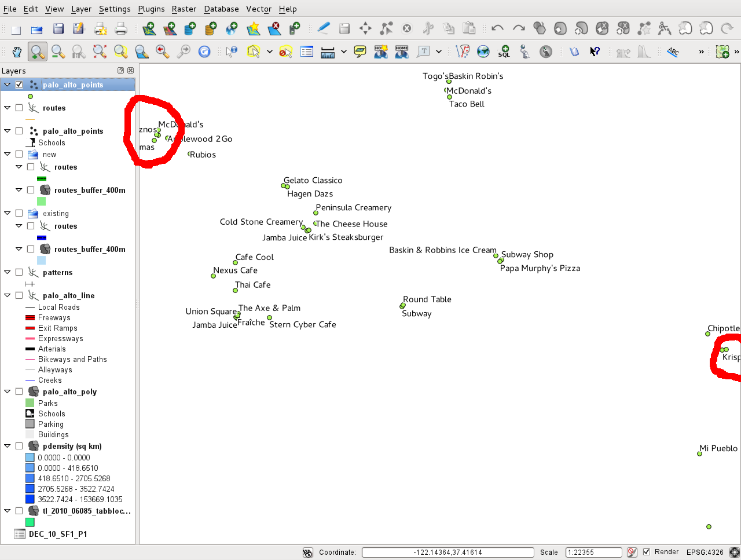Click the Add PostGIS Layer icon
The image size is (741, 560).
coord(190,28)
